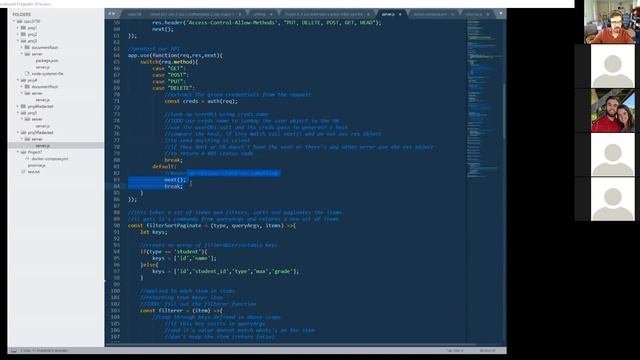Click the editor vertical scrollbar

coord(504,111)
